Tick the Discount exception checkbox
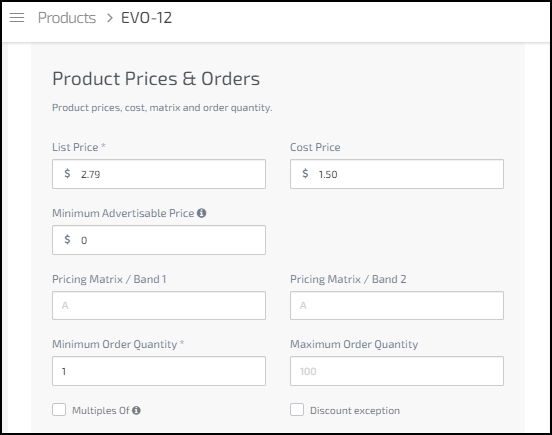 pos(297,410)
